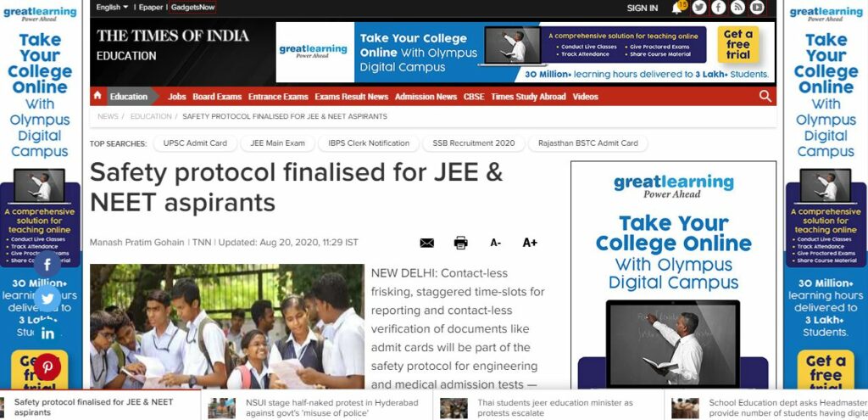Open the Board Exams menu item
The image size is (868, 420).
click(x=217, y=97)
